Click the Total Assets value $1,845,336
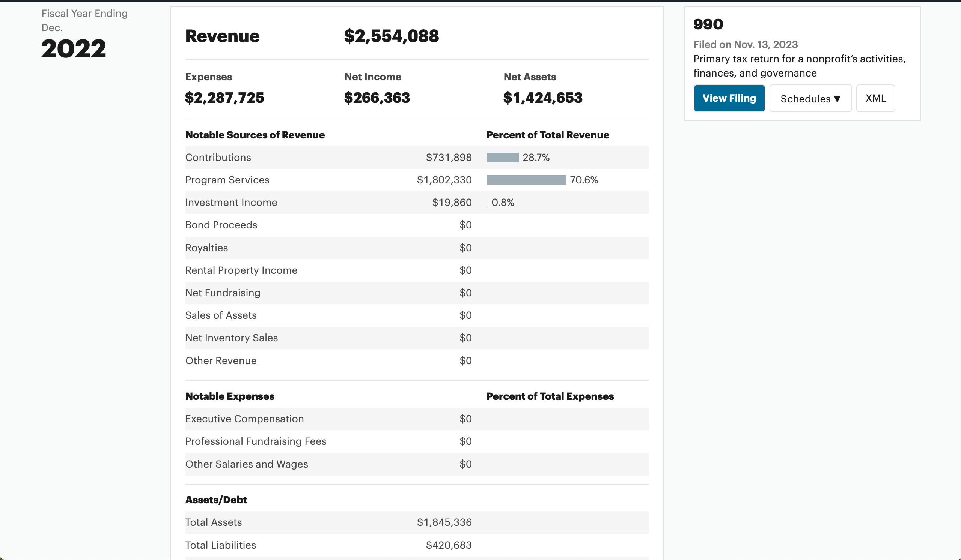The width and height of the screenshot is (961, 560). (x=444, y=522)
